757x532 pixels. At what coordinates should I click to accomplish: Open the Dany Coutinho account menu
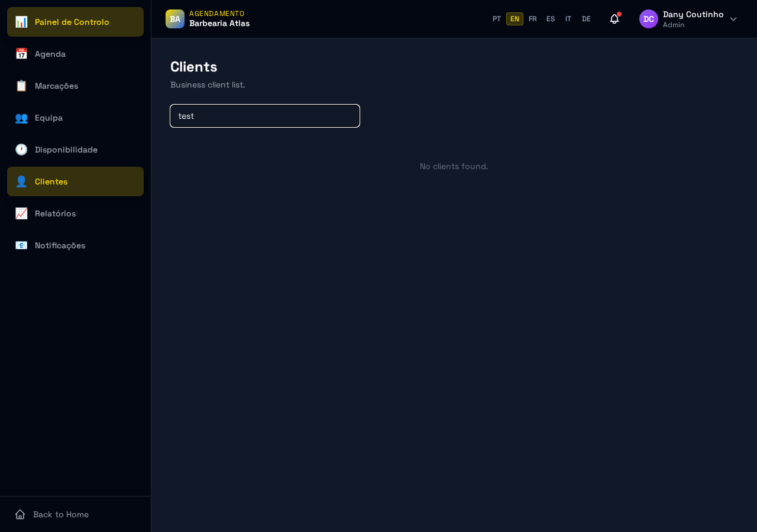[688, 19]
